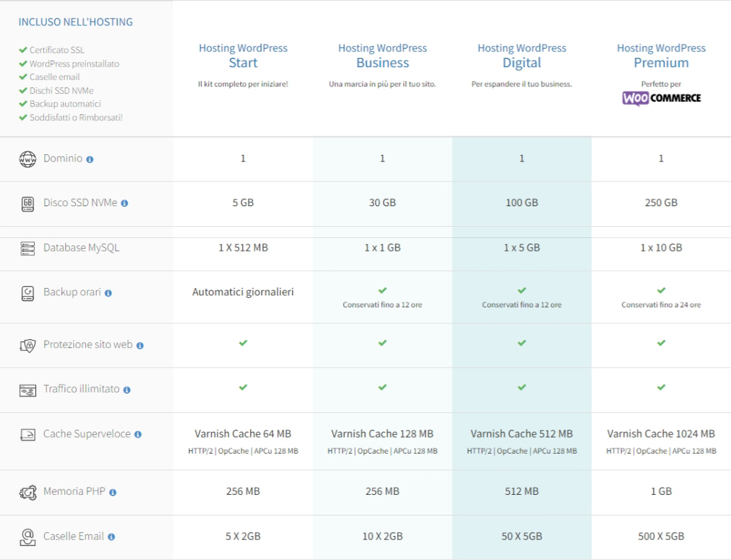This screenshot has width=731, height=560.
Task: Open info tooltip next to Dominio
Action: [90, 160]
